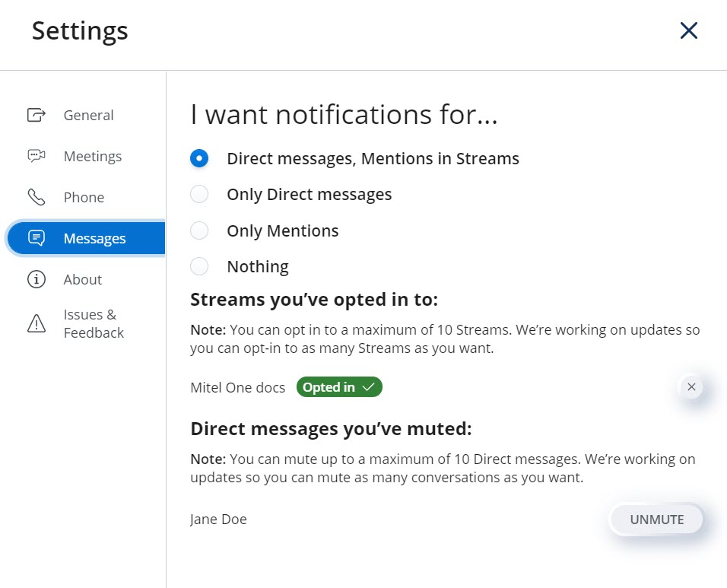Unmute Jane Doe direct messages
The height and width of the screenshot is (588, 727).
click(x=656, y=520)
